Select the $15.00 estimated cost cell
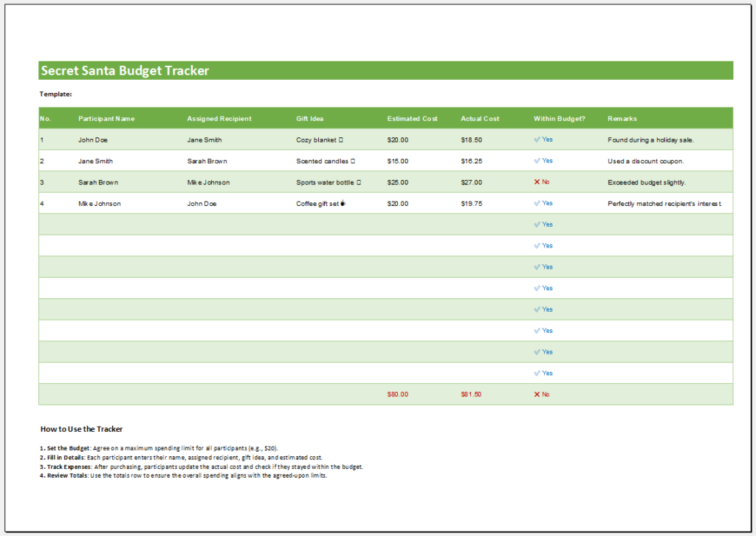Image resolution: width=756 pixels, height=536 pixels. pos(398,161)
